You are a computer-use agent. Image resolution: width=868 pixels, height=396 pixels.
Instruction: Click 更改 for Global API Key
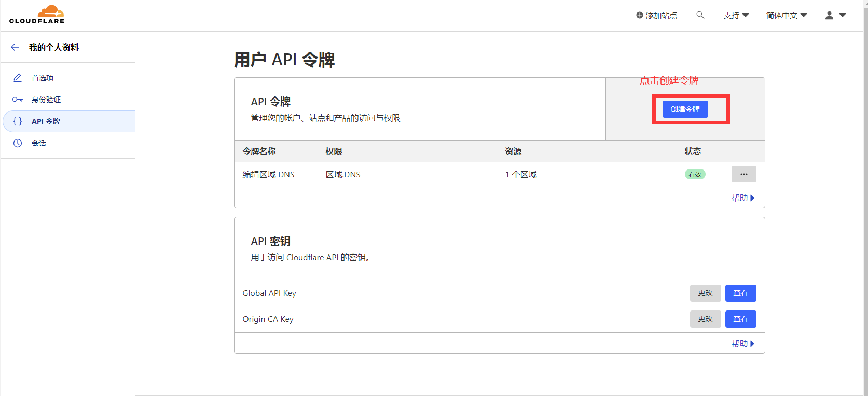point(705,293)
